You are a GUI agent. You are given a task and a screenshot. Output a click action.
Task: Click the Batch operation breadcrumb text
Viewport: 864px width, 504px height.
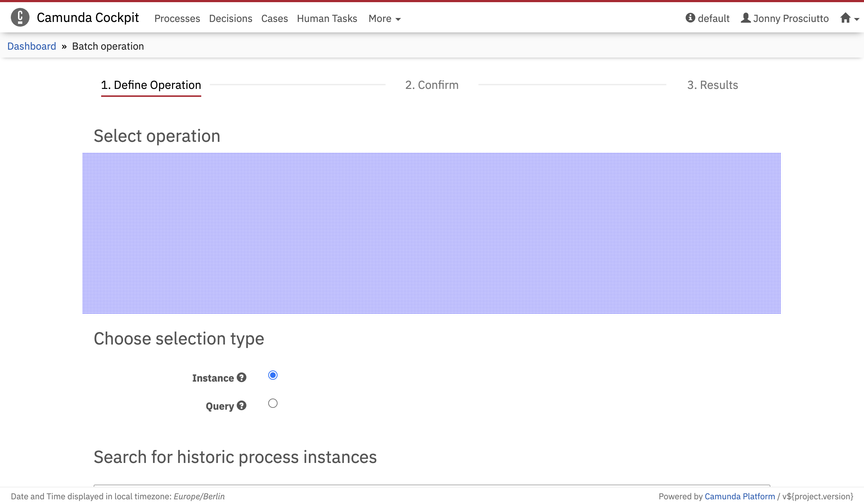tap(108, 46)
